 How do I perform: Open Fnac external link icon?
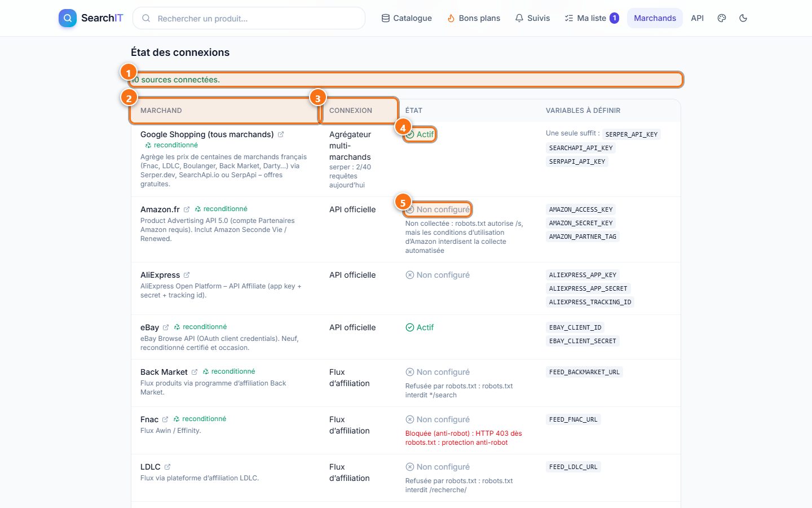coord(165,419)
